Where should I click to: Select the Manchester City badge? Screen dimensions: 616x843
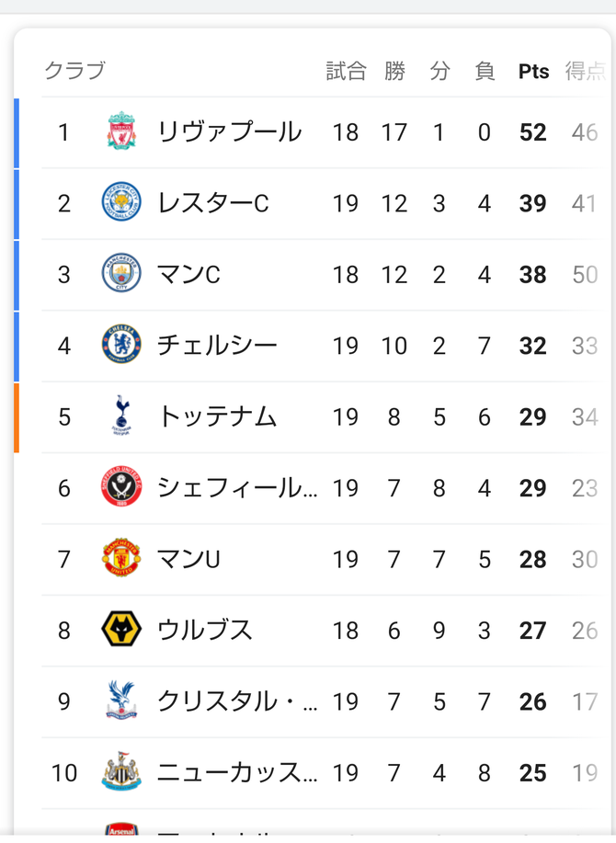121,273
